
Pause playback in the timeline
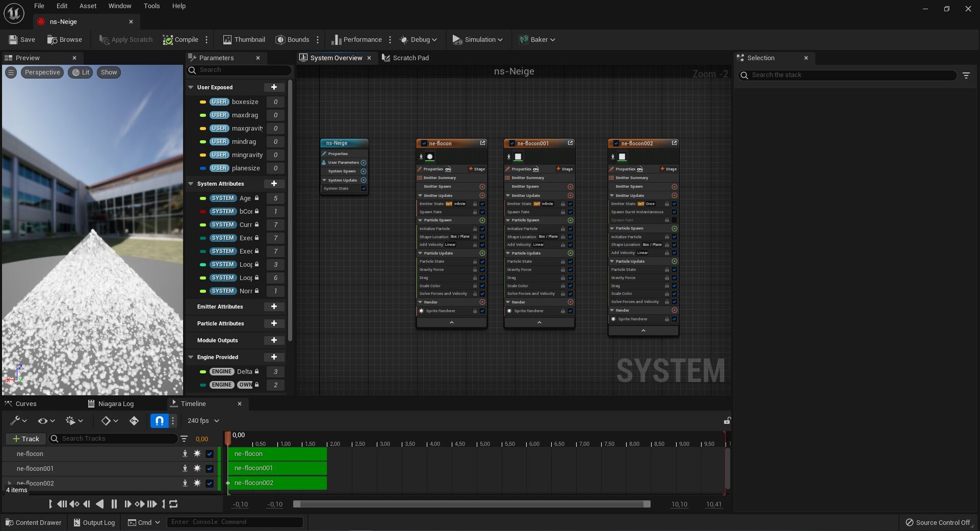[x=114, y=504]
